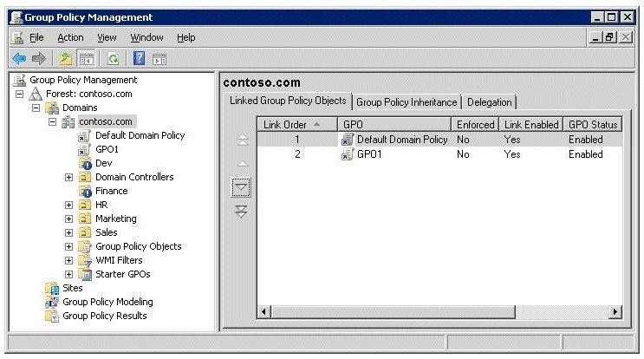The height and width of the screenshot is (359, 644).
Task: Sort by GPO Status column header
Action: click(593, 125)
